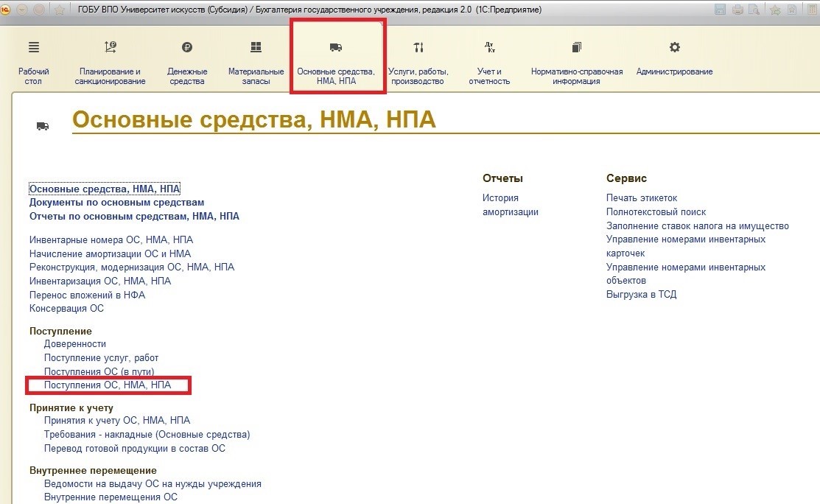Open the Рабочий стол section
Viewport: 820px width, 504px height.
[33, 62]
